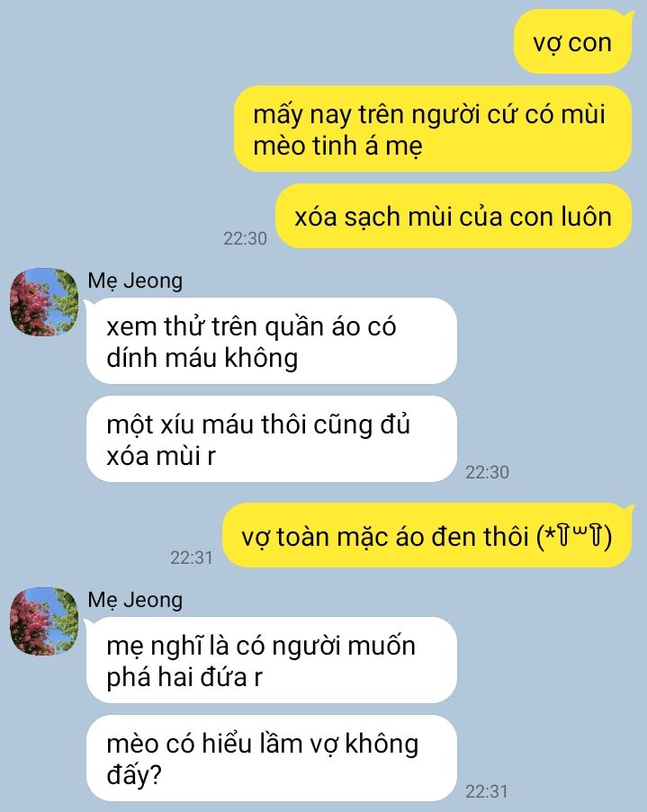
Task: Tap the 22:30 timestamp beside the white bubble
Action: point(487,472)
